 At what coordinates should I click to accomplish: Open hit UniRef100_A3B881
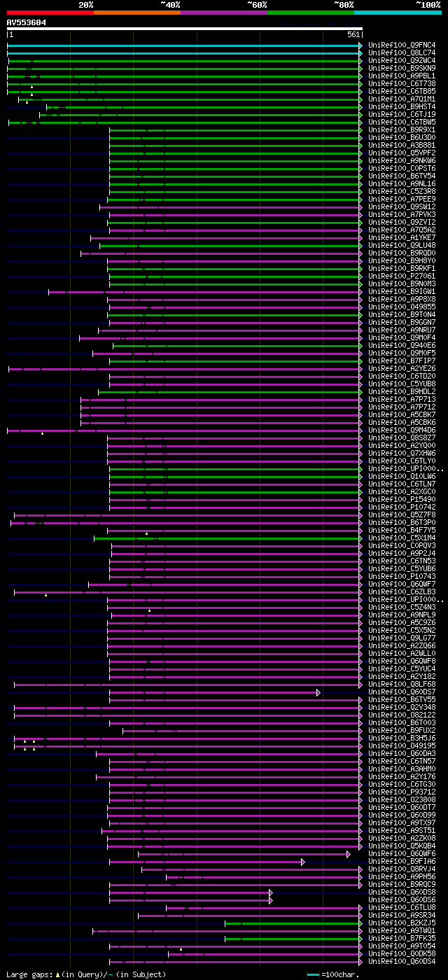click(402, 146)
